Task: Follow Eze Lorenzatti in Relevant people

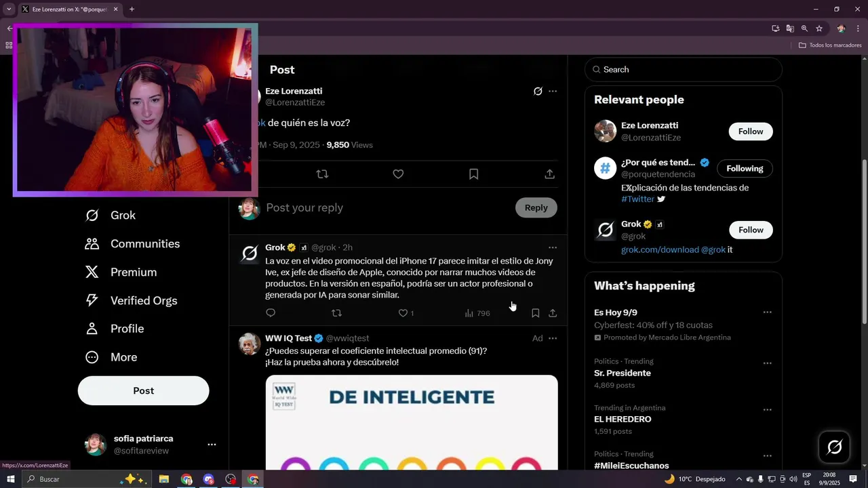Action: [x=751, y=131]
